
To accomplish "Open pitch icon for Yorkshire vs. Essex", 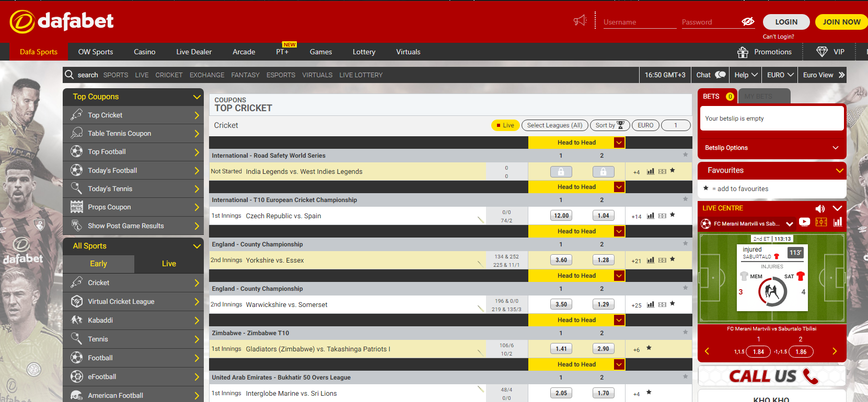I will click(662, 260).
